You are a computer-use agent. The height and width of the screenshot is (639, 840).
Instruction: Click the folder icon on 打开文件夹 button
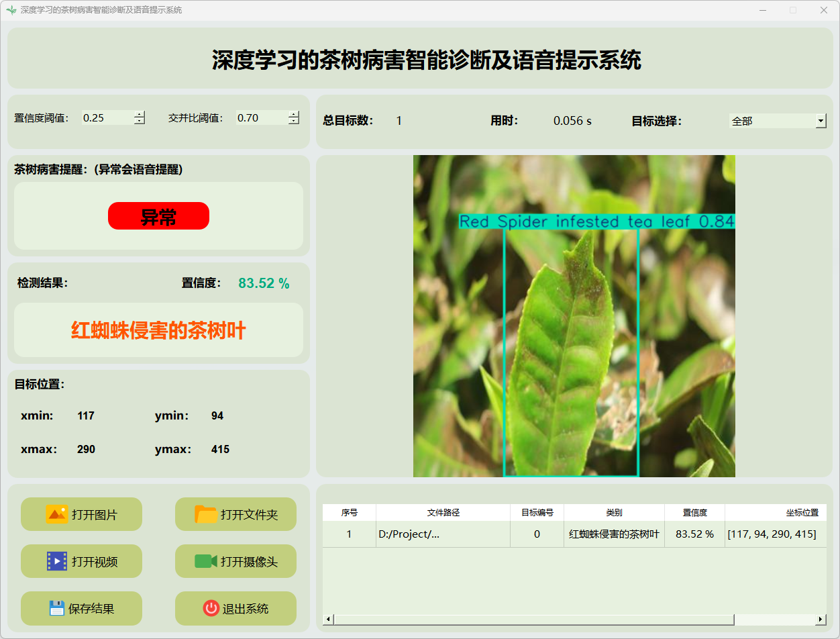205,514
